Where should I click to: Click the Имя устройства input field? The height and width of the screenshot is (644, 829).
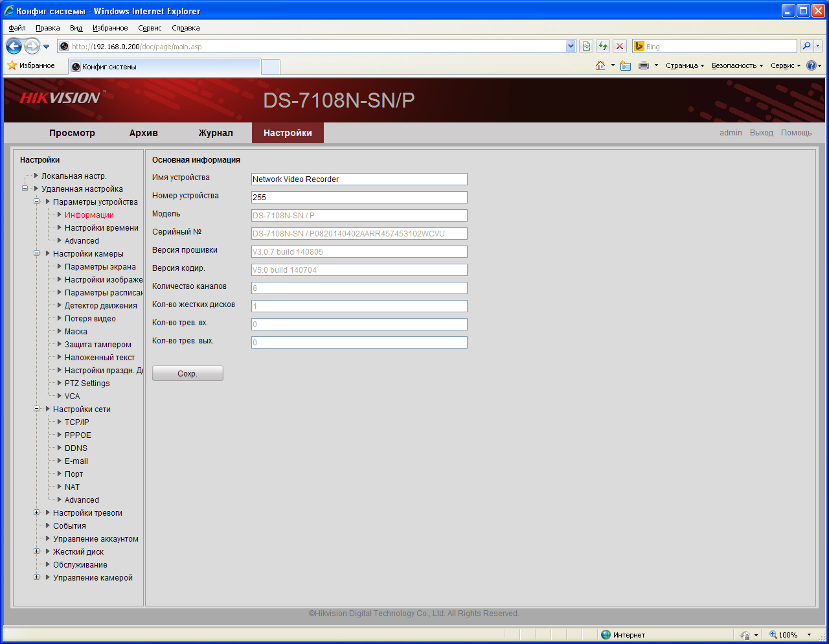pos(359,179)
